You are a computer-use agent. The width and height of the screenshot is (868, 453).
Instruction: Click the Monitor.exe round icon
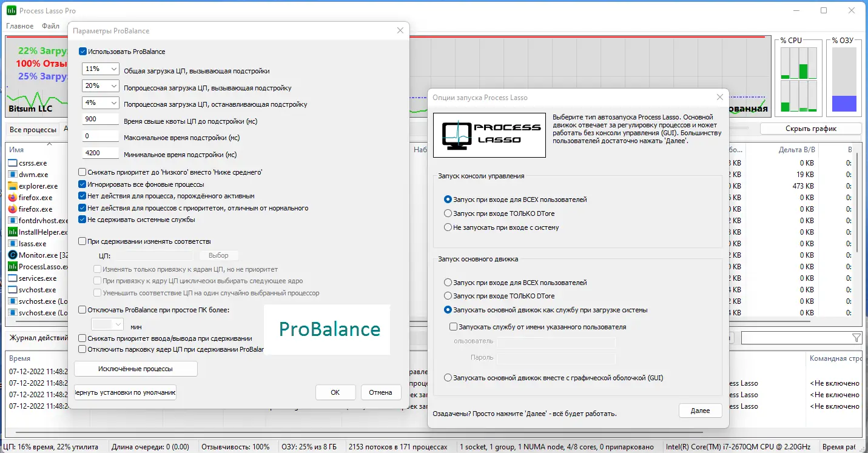click(13, 255)
